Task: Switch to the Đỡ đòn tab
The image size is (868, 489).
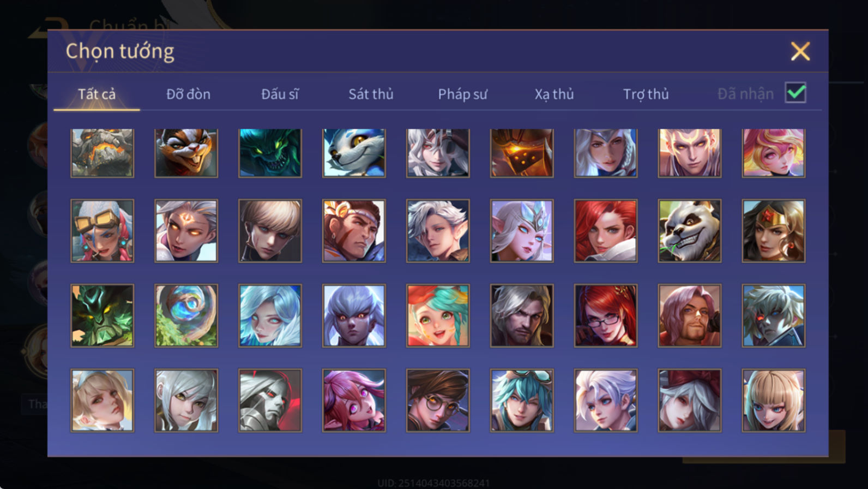Action: click(x=188, y=94)
